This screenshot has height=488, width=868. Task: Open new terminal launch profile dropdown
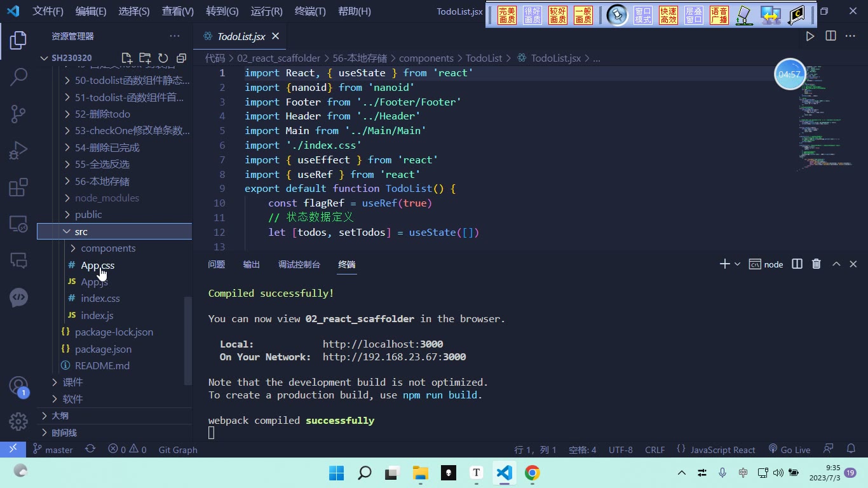coord(737,264)
